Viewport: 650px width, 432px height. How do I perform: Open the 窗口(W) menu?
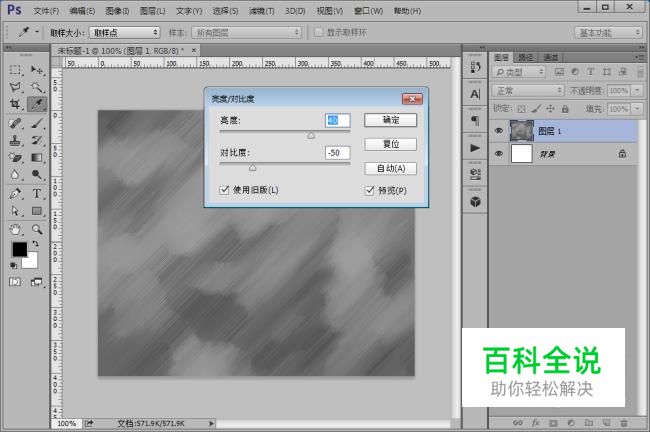369,11
